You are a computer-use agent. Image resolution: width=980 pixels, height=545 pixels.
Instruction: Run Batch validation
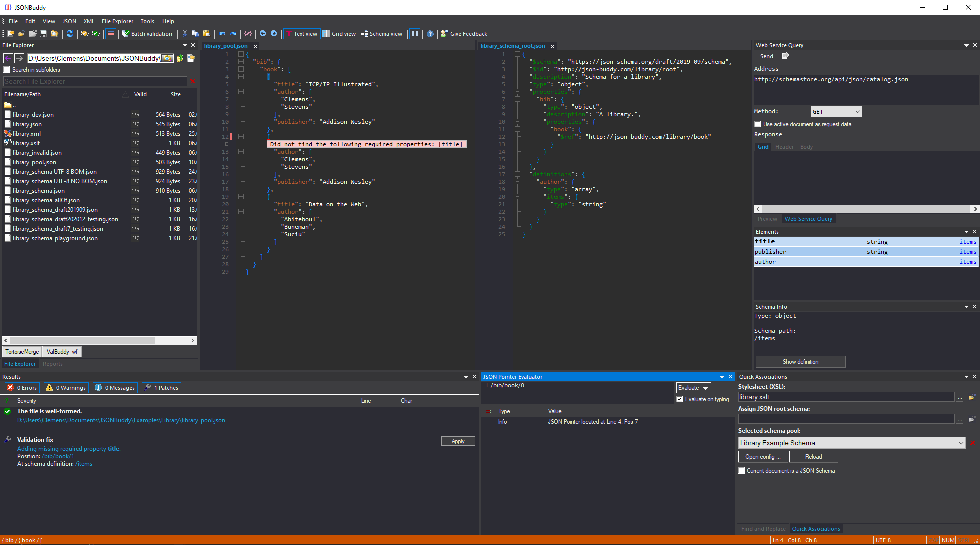pyautogui.click(x=148, y=34)
